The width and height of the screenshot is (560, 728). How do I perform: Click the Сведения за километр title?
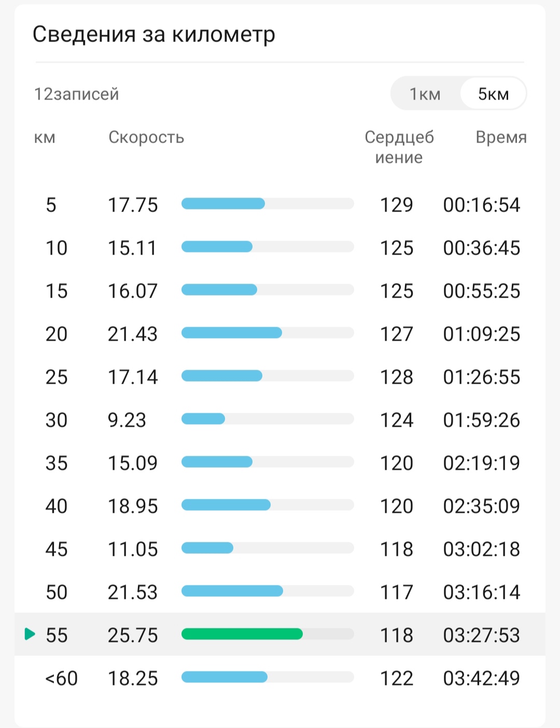(x=154, y=35)
